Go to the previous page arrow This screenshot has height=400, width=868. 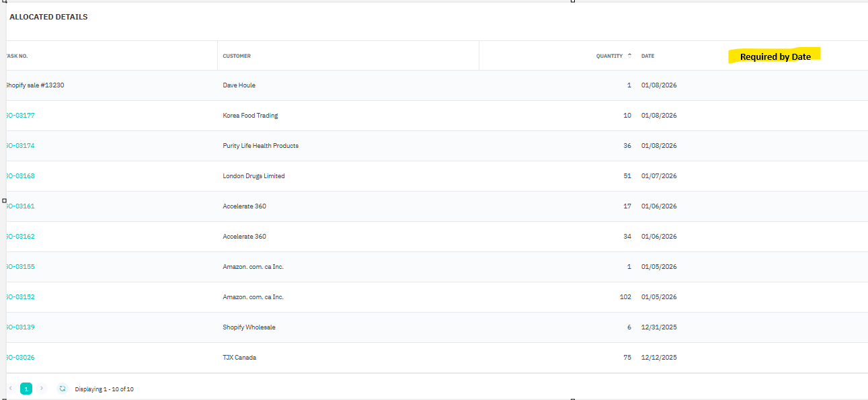click(x=11, y=389)
